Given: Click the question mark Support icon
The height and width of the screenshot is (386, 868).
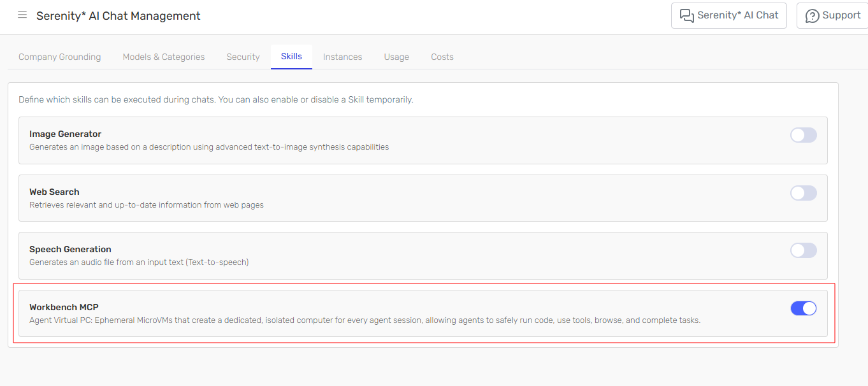Looking at the screenshot, I should pyautogui.click(x=812, y=16).
